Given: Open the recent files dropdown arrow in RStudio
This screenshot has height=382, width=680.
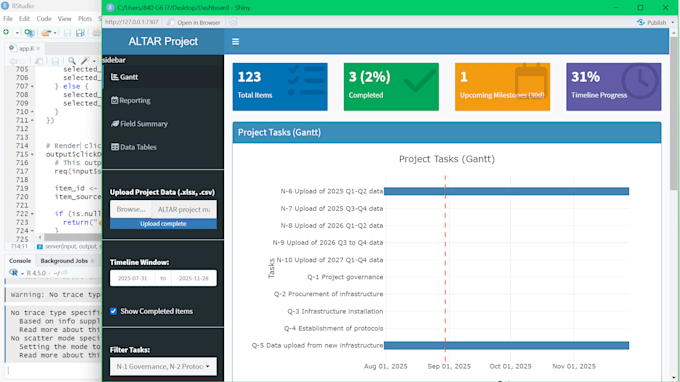Looking at the screenshot, I should tap(55, 33).
